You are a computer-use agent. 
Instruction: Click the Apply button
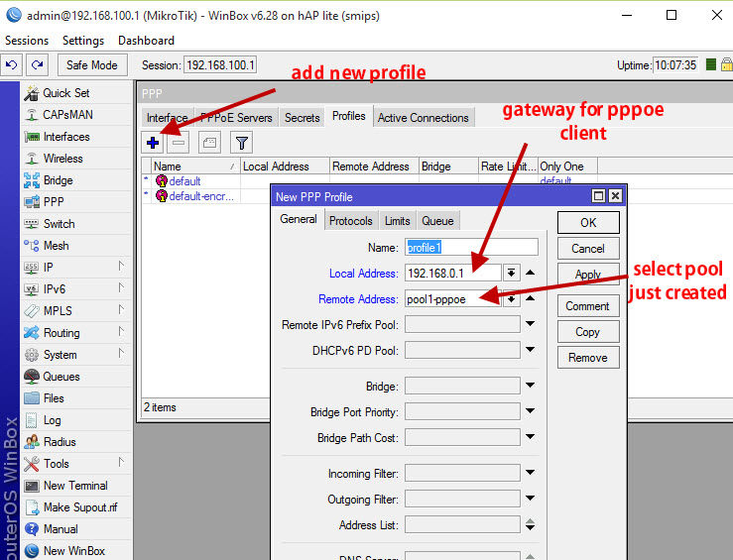[x=588, y=275]
